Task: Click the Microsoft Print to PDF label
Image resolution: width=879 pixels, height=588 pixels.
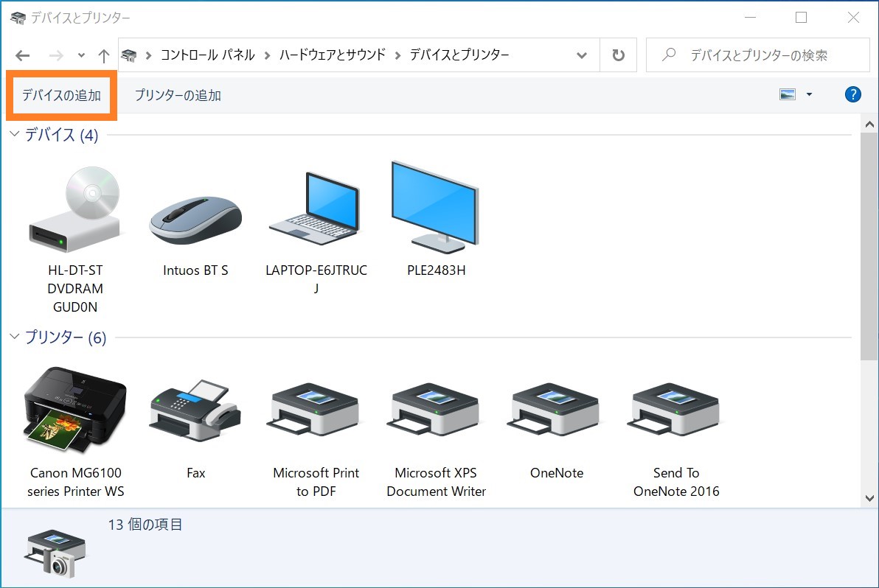Action: tap(316, 482)
